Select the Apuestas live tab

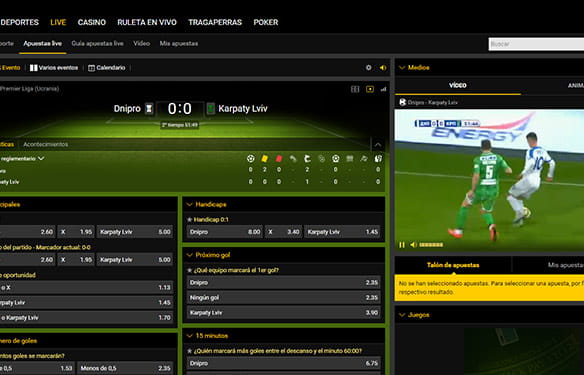pyautogui.click(x=42, y=44)
